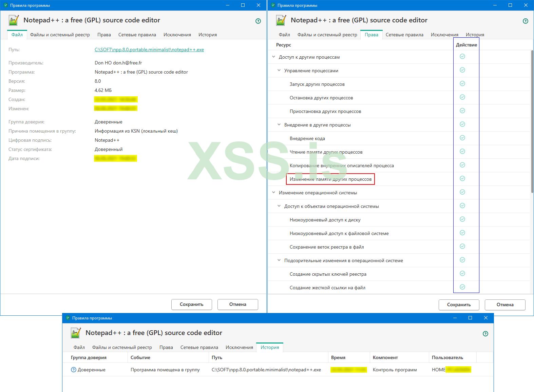
Task: Click the Действие column header
Action: point(466,45)
